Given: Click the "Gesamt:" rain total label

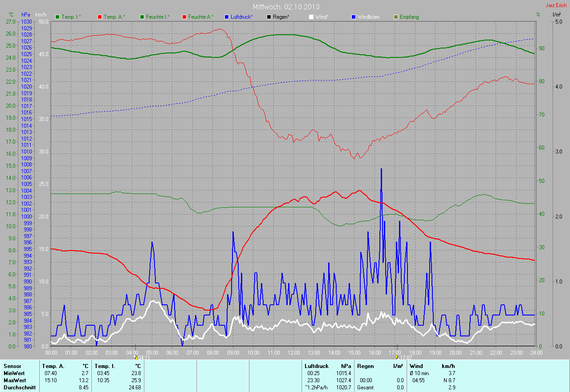Looking at the screenshot, I should pos(366,388).
